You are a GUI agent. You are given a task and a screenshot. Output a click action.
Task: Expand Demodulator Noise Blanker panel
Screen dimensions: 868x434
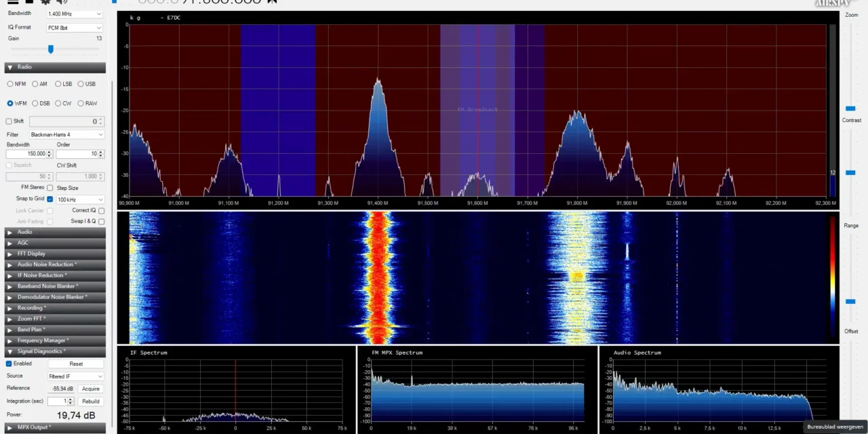point(55,297)
